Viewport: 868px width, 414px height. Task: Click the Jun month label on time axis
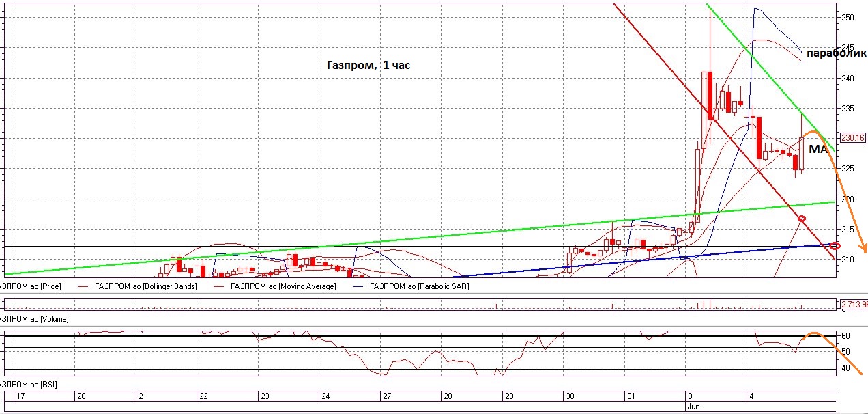693,406
